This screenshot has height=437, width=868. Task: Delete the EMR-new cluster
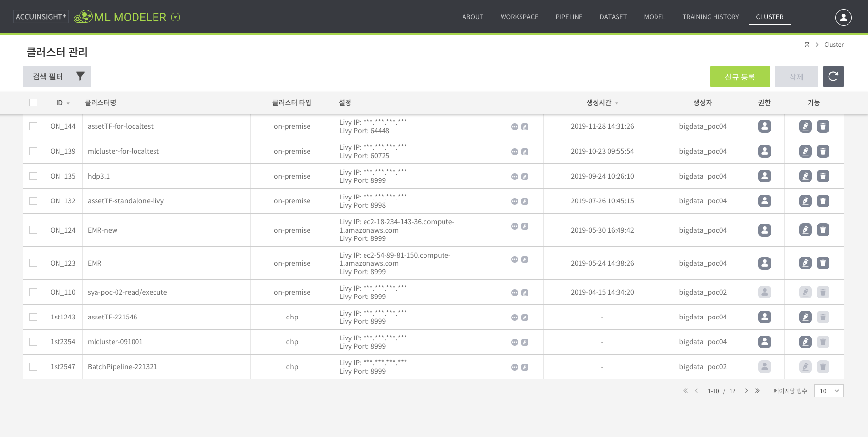(823, 230)
